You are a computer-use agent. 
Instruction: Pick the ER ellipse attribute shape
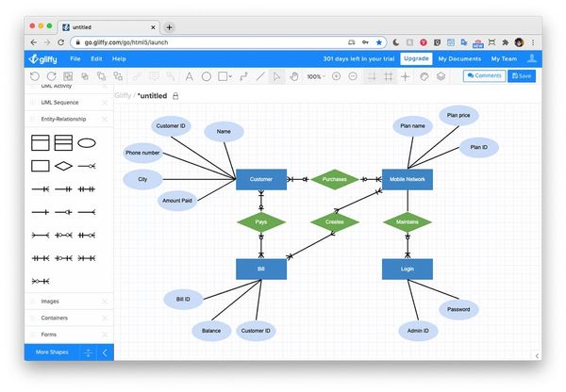87,143
